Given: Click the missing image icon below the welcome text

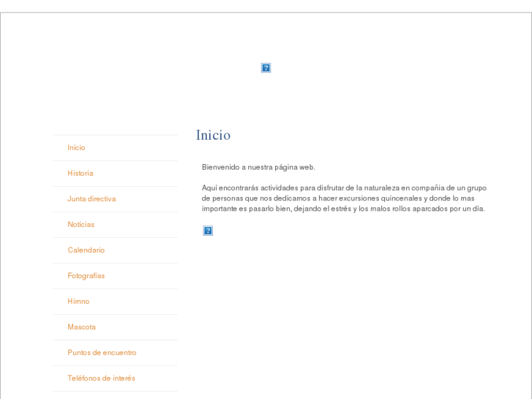Looking at the screenshot, I should point(208,231).
